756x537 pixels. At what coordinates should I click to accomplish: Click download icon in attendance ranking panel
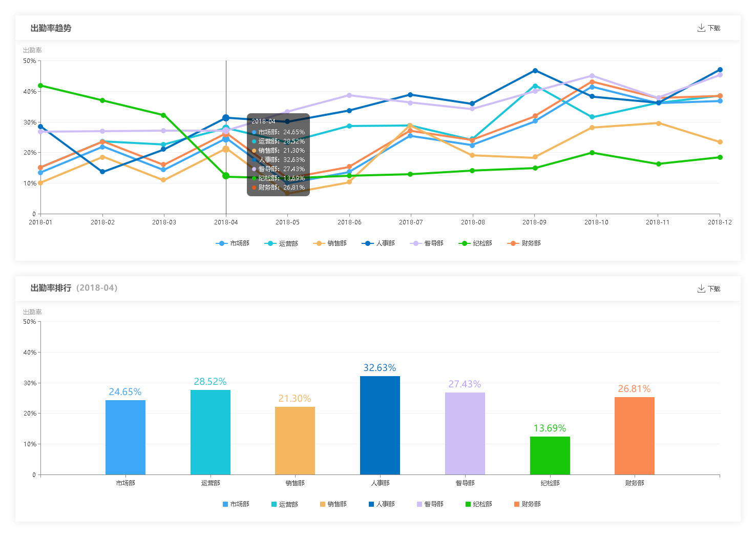coord(701,288)
